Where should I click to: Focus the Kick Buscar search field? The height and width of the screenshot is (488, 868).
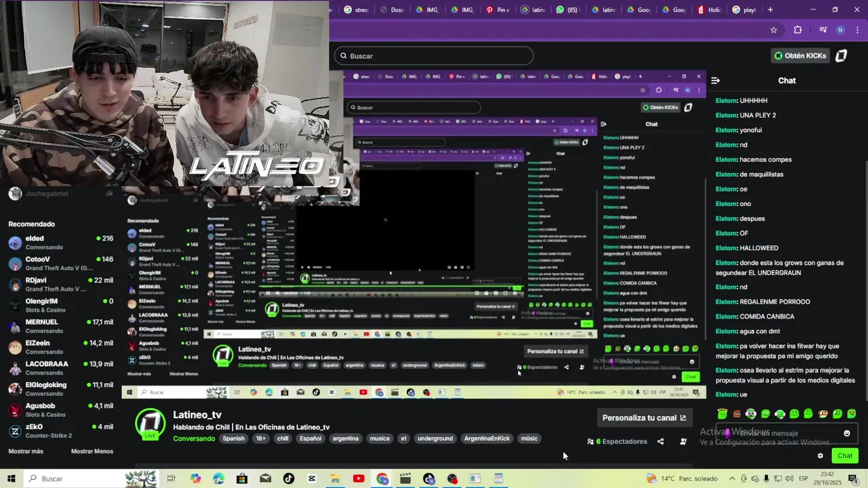[x=434, y=56]
